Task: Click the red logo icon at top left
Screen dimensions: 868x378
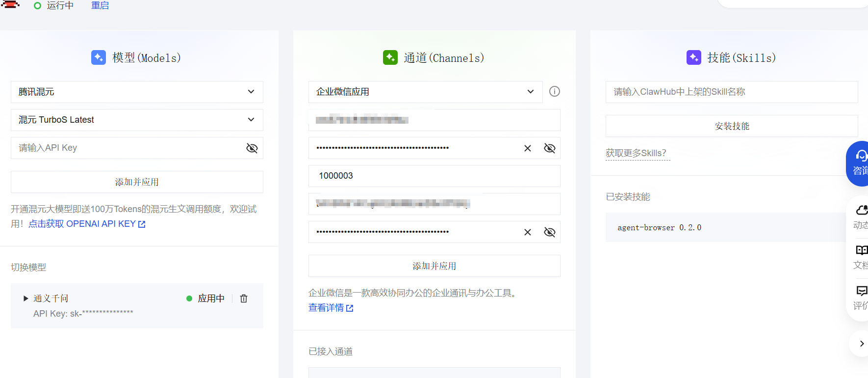Action: point(10,4)
